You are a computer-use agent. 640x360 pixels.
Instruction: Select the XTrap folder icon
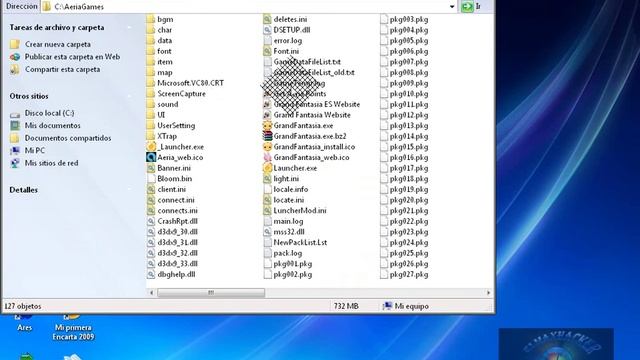point(151,136)
